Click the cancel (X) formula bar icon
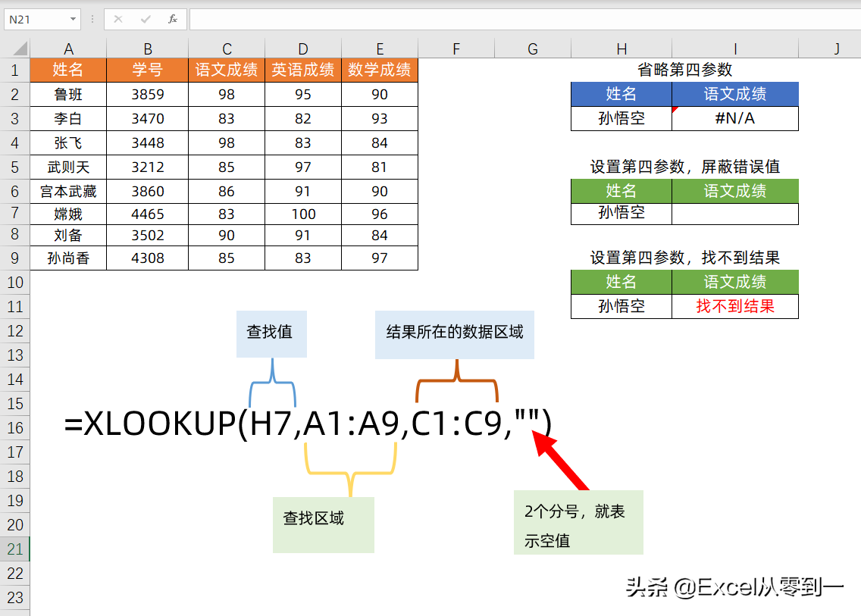The width and height of the screenshot is (861, 616). [118, 19]
